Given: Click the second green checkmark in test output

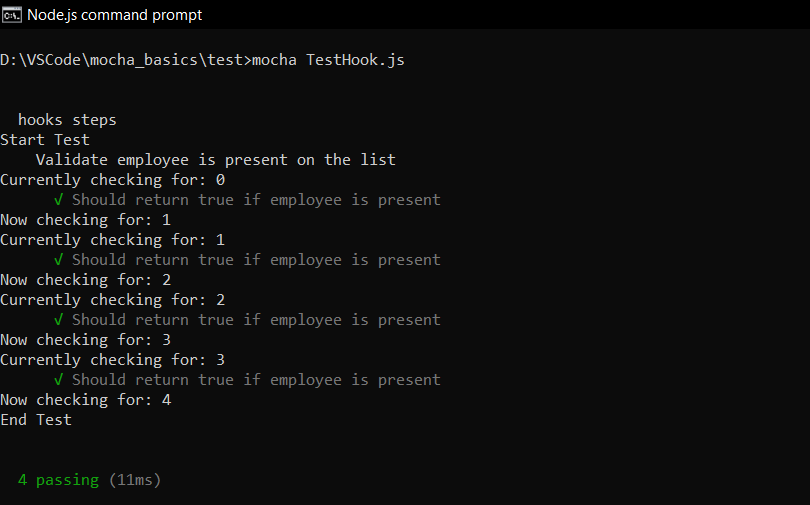Looking at the screenshot, I should click(60, 260).
